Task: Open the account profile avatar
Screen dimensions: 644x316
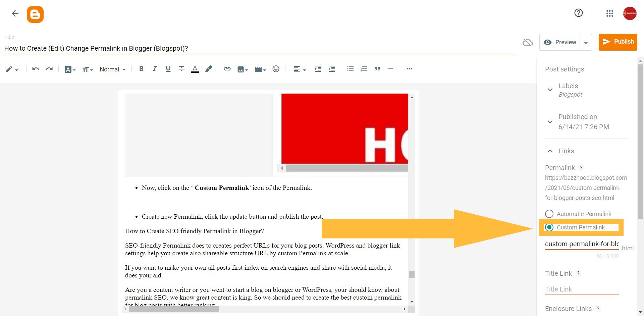Action: click(x=630, y=13)
